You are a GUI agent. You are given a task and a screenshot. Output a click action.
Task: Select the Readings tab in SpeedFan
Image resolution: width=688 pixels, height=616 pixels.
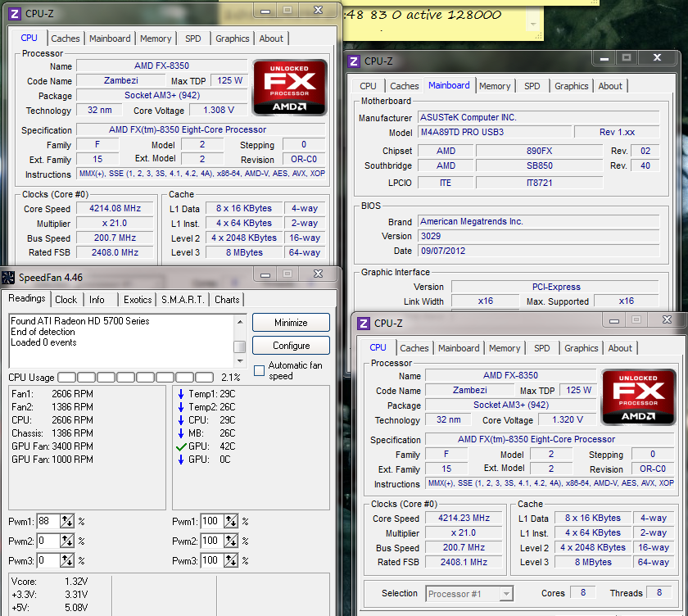(27, 299)
